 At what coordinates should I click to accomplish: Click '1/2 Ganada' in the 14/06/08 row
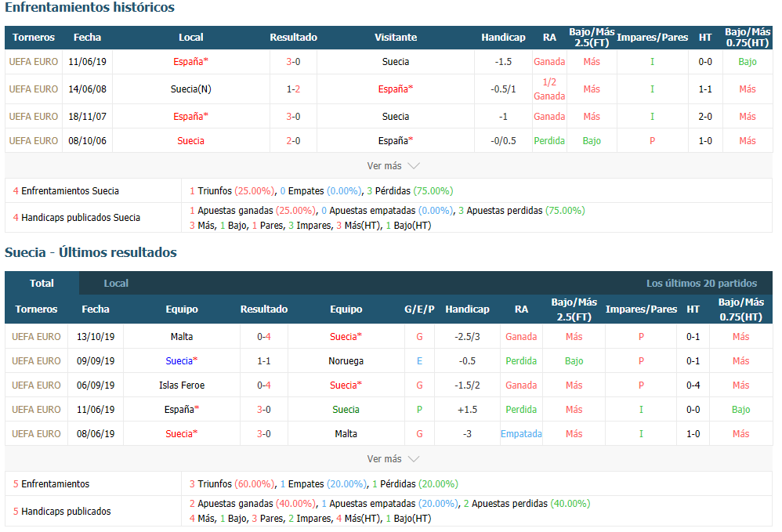coord(549,89)
